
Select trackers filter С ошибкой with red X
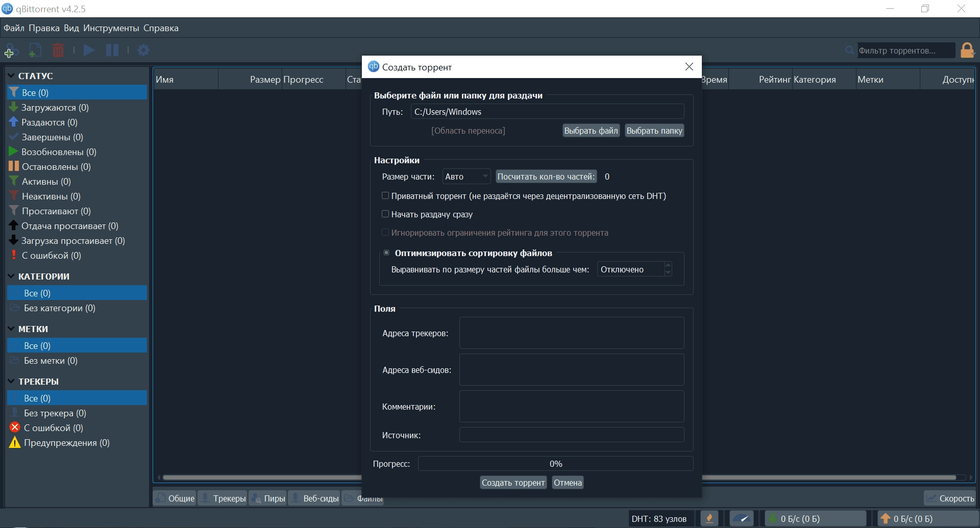tap(77, 428)
